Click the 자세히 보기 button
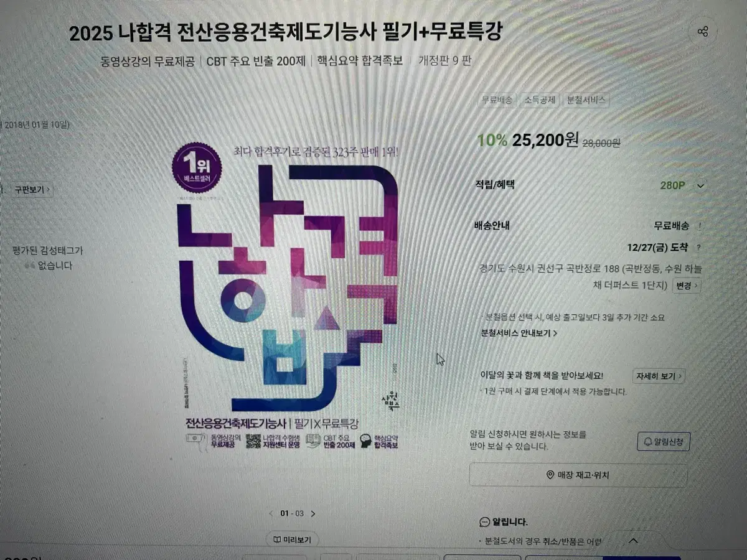Image resolution: width=747 pixels, height=560 pixels. pos(659,376)
